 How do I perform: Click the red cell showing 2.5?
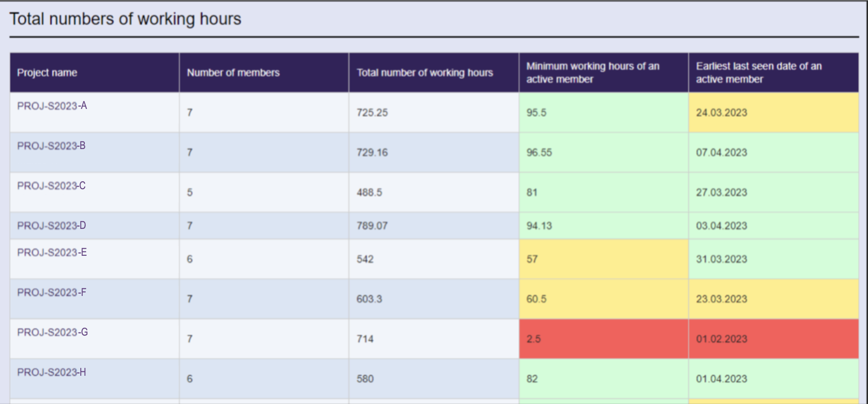tap(604, 339)
